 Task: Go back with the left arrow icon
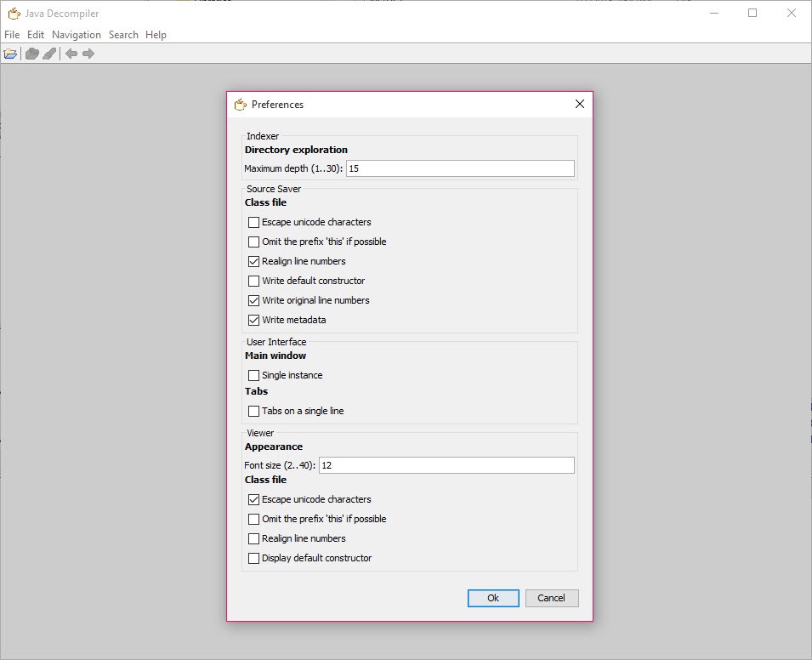(x=71, y=54)
